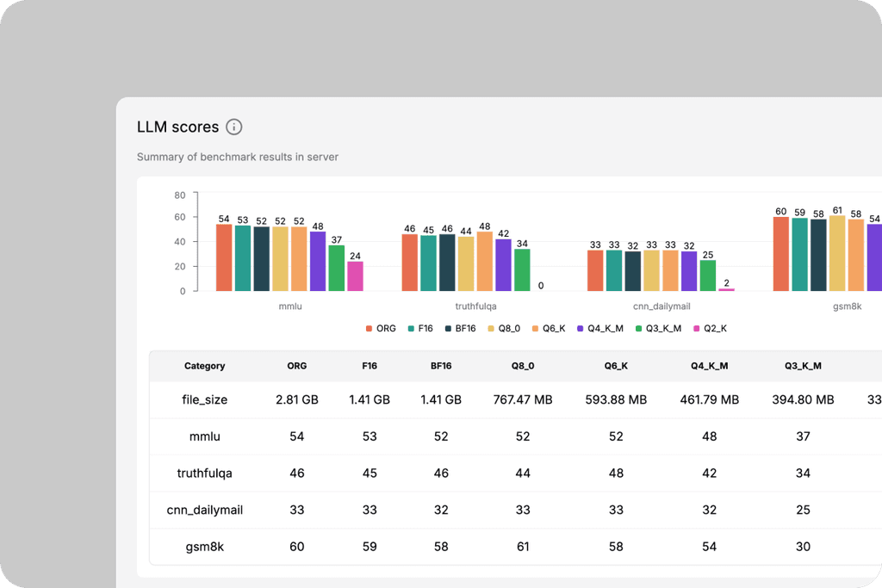Viewport: 882px width, 588px height.
Task: Click the file_size row label
Action: pyautogui.click(x=205, y=399)
